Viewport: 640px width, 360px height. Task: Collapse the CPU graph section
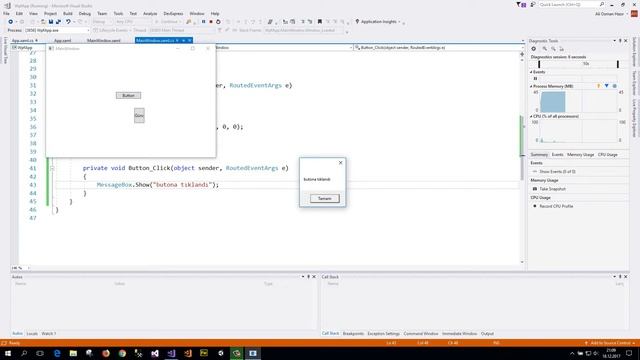point(531,116)
